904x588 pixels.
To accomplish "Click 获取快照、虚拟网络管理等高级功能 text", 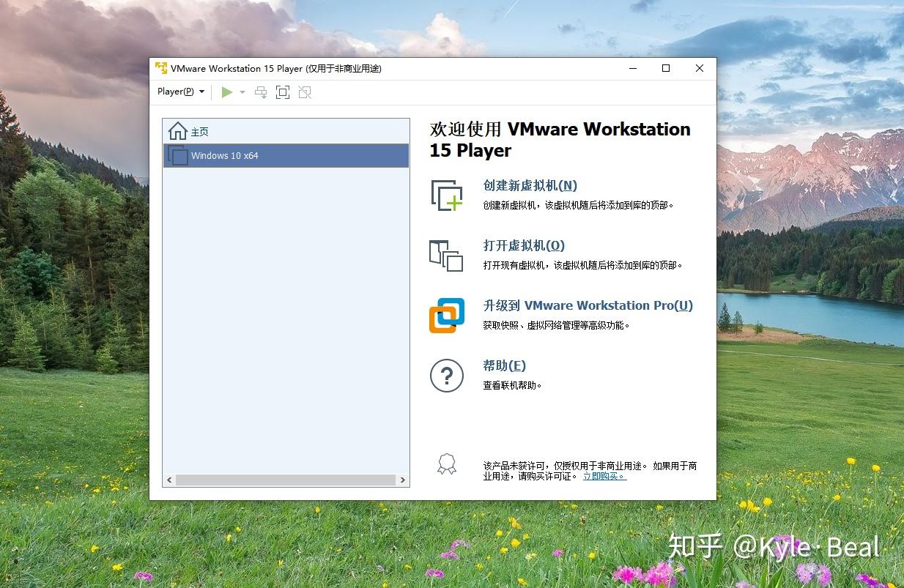I will pyautogui.click(x=556, y=326).
